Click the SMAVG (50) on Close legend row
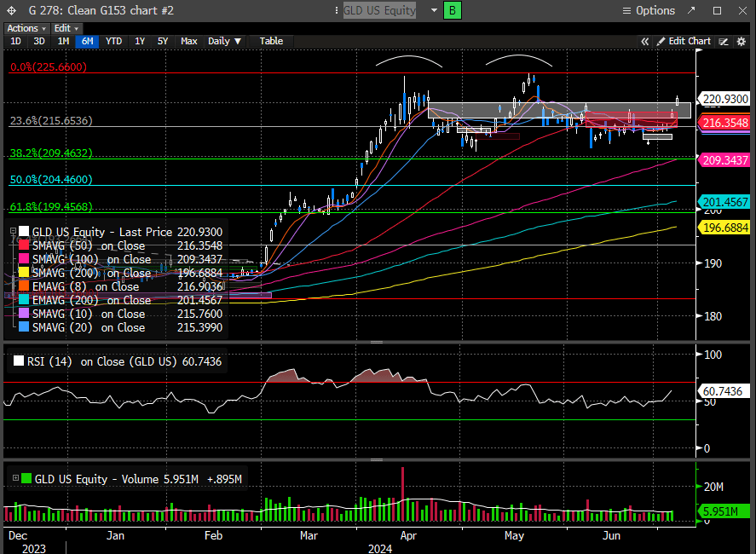 [x=120, y=245]
